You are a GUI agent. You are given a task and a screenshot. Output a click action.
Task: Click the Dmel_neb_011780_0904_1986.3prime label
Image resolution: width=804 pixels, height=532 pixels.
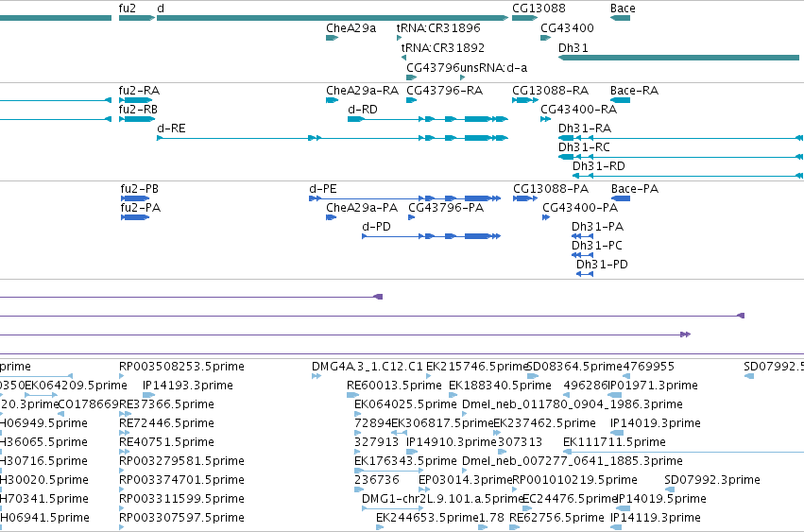573,404
